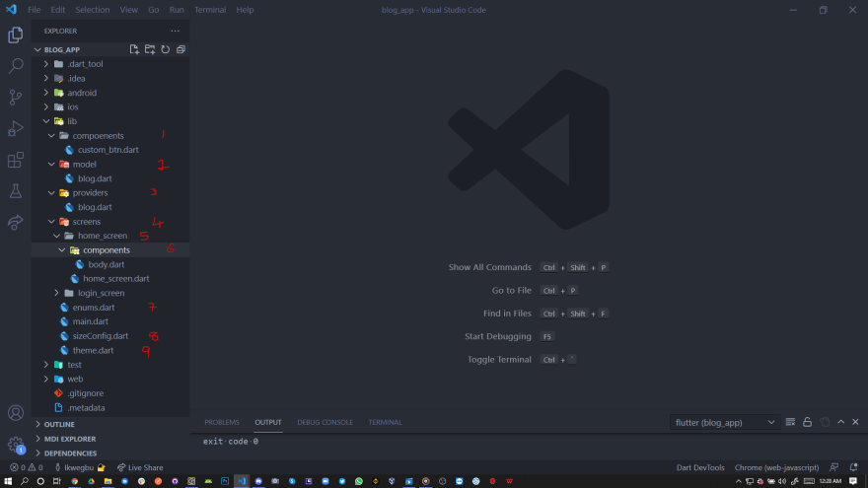Screen dimensions: 868x488
Task: Open Dart DevTools from status bar
Action: pyautogui.click(x=700, y=467)
